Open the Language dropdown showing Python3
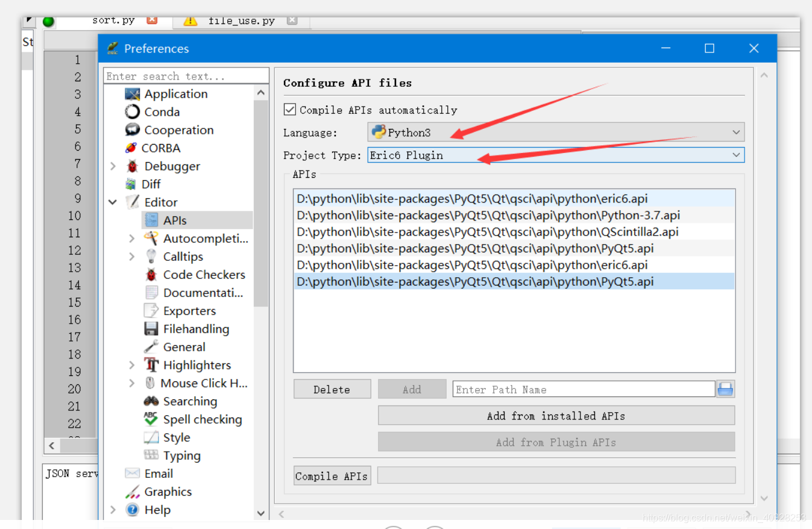This screenshot has height=529, width=812. 556,133
